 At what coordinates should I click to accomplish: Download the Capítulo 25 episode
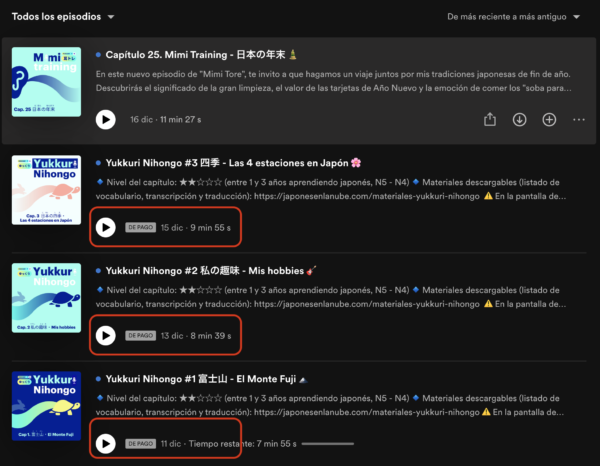[x=519, y=120]
